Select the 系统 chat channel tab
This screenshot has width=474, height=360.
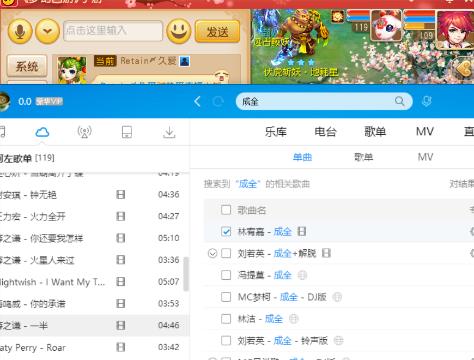click(x=27, y=66)
